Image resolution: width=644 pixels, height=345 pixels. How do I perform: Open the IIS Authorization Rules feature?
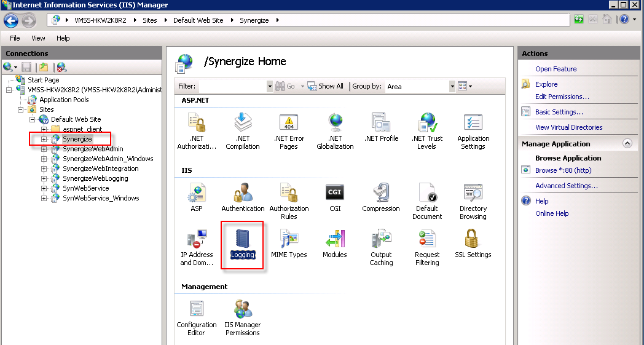pos(289,202)
